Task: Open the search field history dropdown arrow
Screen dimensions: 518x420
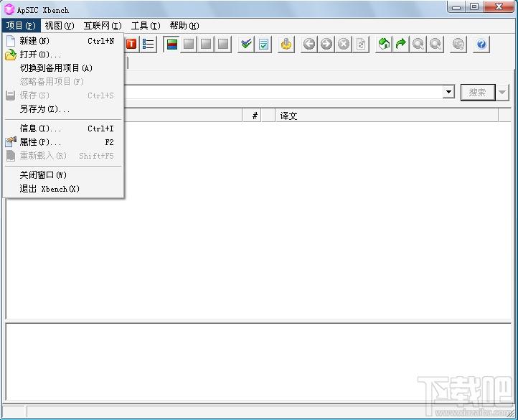Action: pos(448,92)
